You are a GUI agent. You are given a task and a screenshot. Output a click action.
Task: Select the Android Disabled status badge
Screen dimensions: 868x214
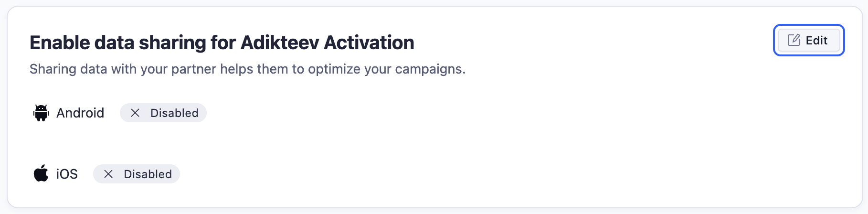[x=163, y=113]
